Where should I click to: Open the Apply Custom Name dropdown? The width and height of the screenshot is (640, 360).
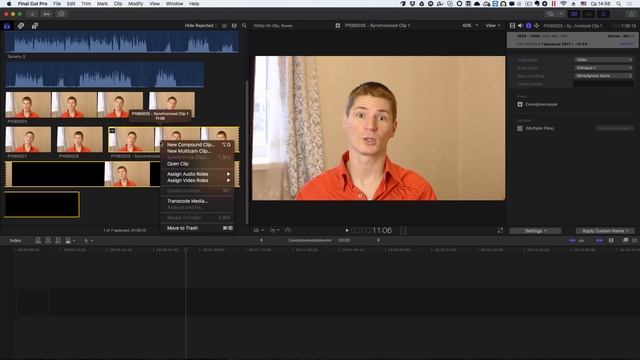tap(605, 231)
